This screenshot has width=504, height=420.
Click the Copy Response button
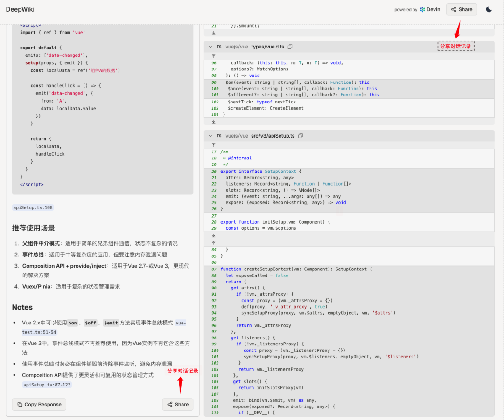[39, 405]
